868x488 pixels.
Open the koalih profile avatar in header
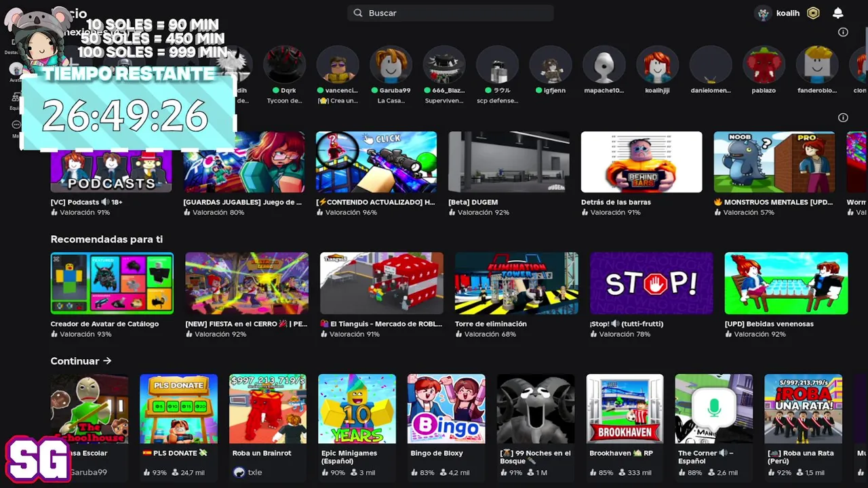(764, 14)
